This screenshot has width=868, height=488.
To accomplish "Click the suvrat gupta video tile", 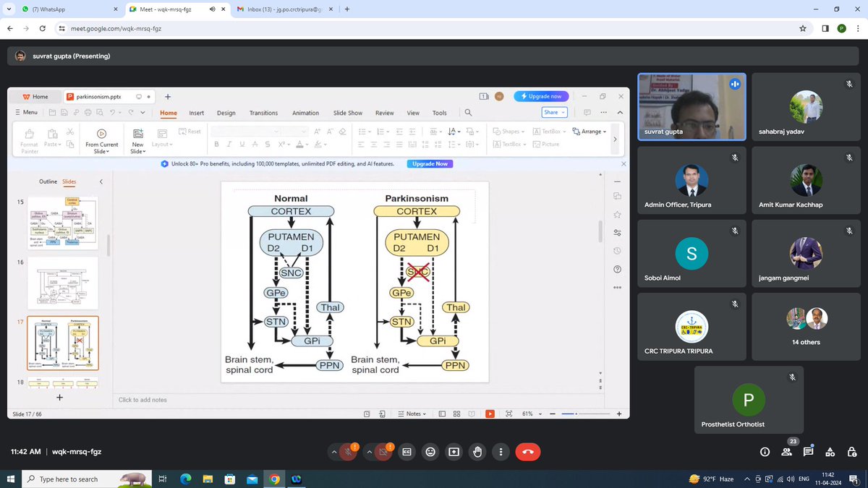I will coord(692,106).
